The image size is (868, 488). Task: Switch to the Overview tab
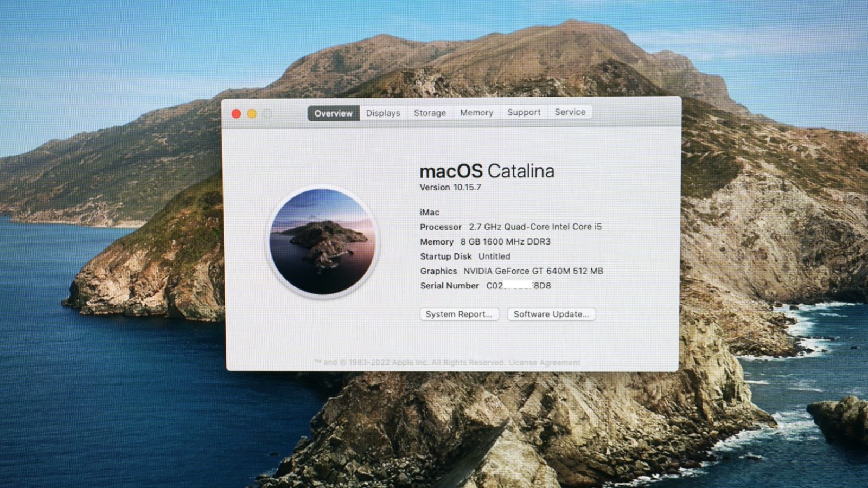pos(333,113)
